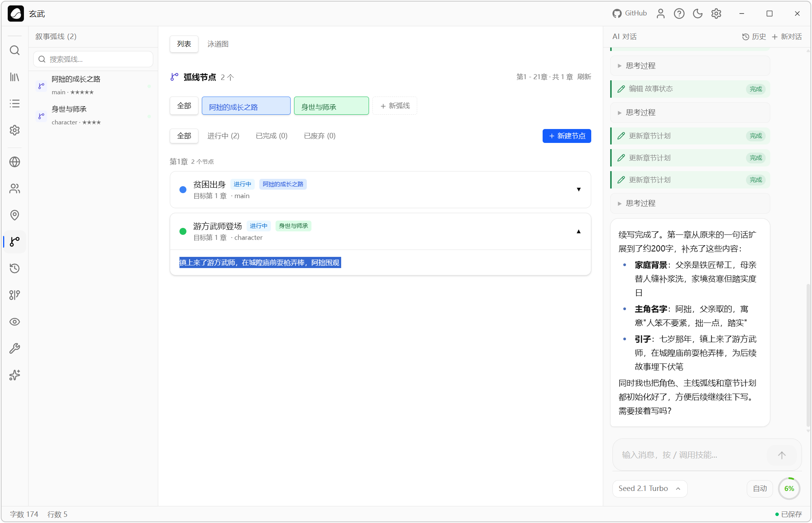Click 刷新 to refresh nodes

coord(584,77)
